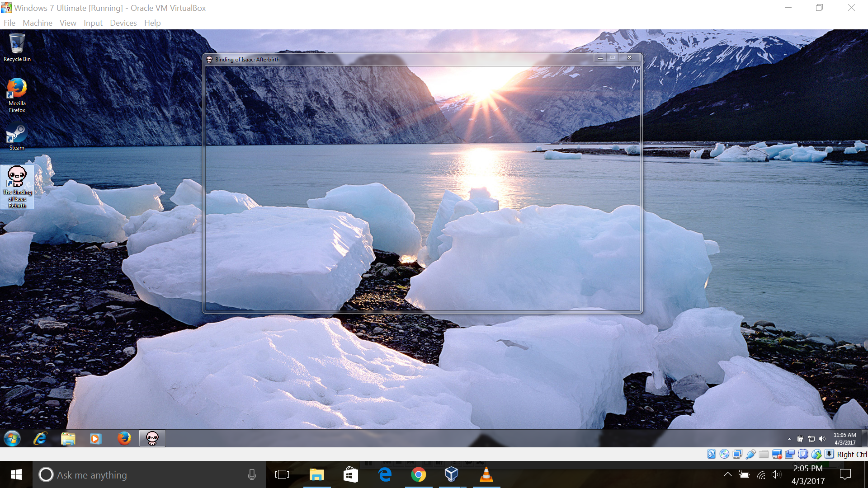The width and height of the screenshot is (868, 488).
Task: Open Google Chrome on the host taskbar
Action: [419, 474]
